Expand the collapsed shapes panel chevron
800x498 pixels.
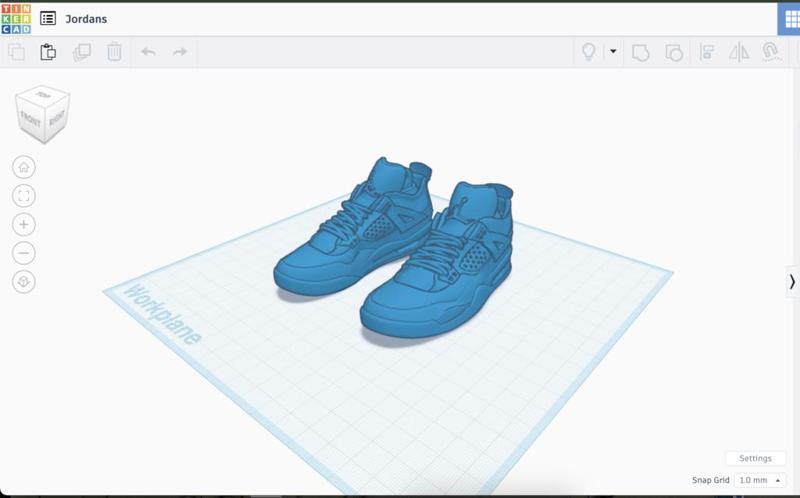click(792, 282)
